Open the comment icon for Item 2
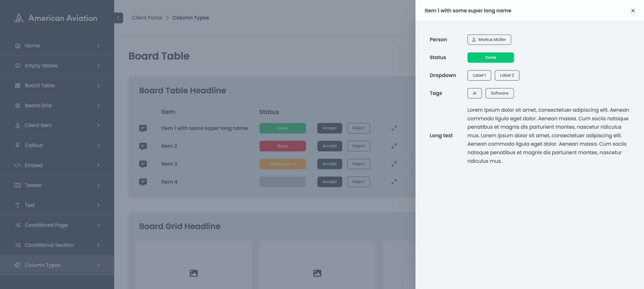This screenshot has height=289, width=644. click(143, 146)
